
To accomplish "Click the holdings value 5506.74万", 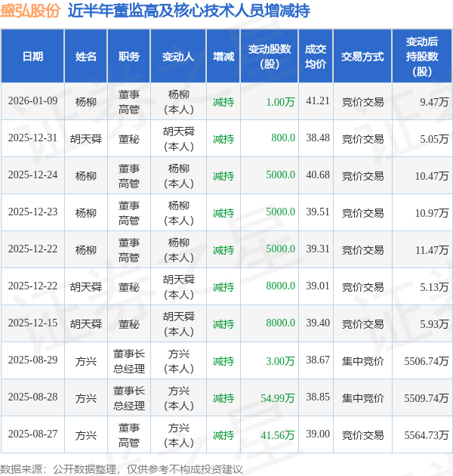I will pyautogui.click(x=427, y=361).
